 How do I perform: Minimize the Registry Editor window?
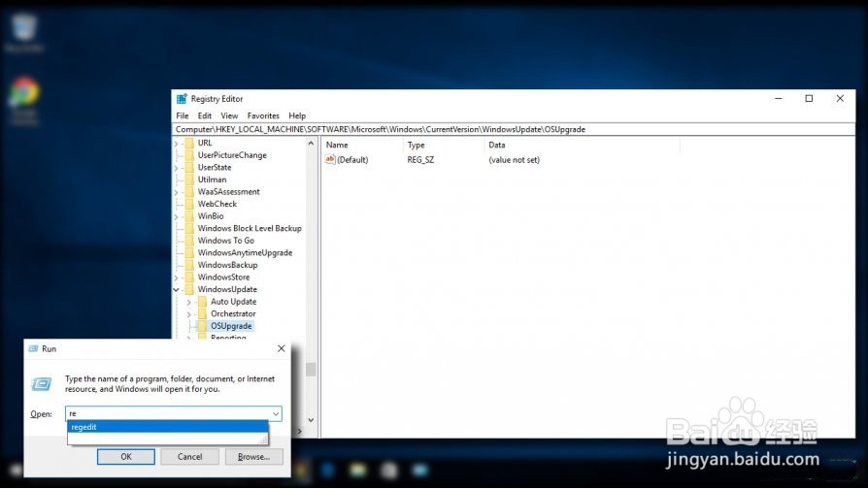[779, 98]
